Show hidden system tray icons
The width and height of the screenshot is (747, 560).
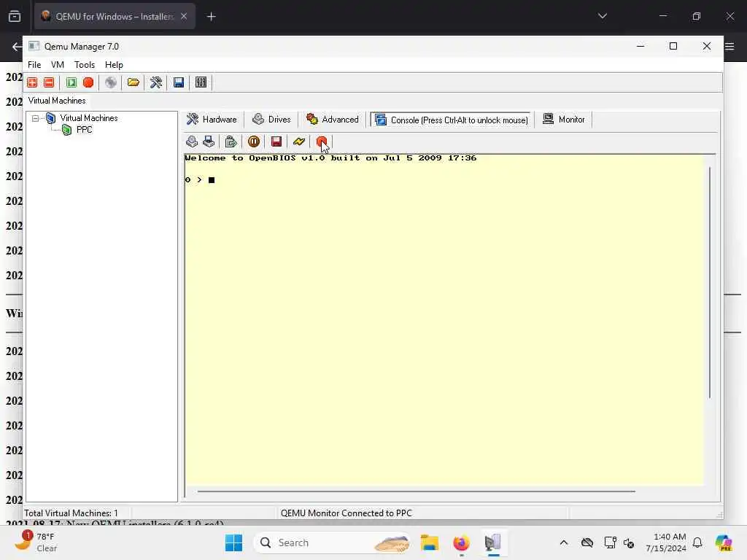pyautogui.click(x=564, y=542)
